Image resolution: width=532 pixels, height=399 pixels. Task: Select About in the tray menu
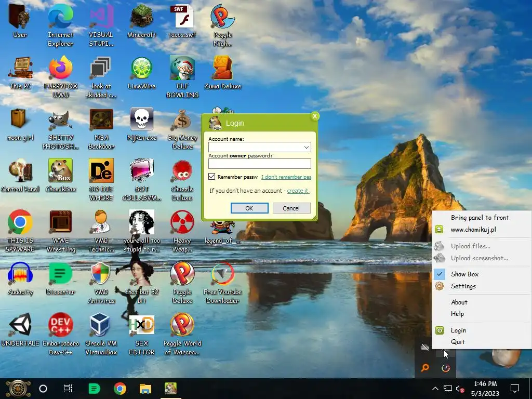coord(459,302)
